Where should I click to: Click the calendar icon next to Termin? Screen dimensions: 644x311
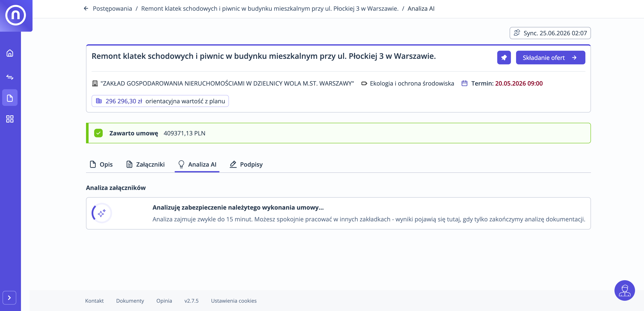pyautogui.click(x=464, y=83)
